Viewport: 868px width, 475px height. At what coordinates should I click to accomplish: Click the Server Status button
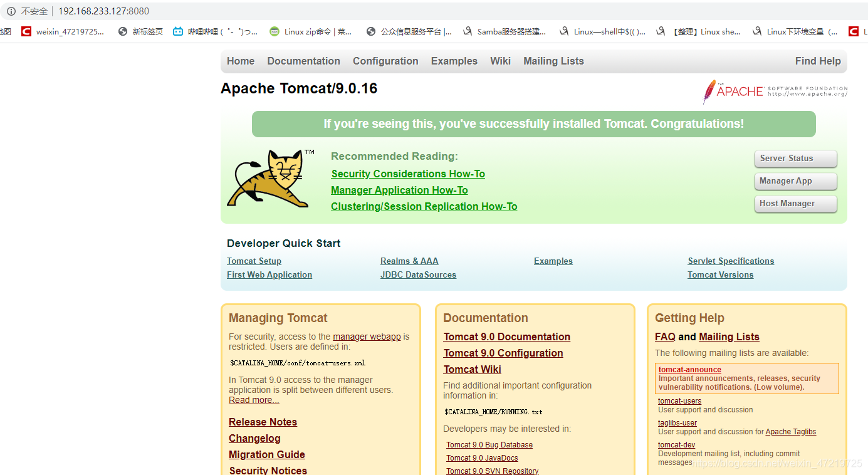pos(796,159)
